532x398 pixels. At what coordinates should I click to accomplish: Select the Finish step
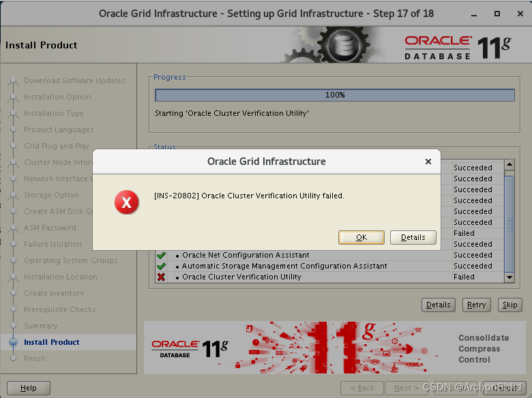click(x=35, y=358)
